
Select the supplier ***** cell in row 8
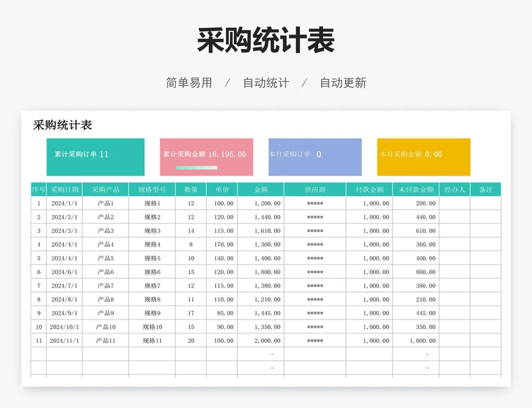point(315,300)
